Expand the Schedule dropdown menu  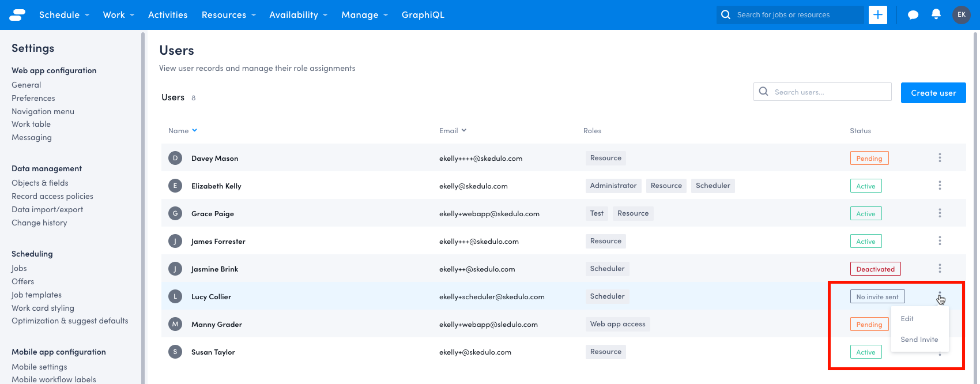(64, 15)
